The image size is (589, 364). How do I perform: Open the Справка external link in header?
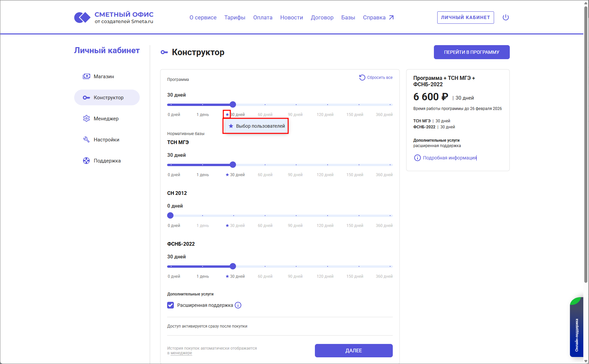click(x=378, y=17)
